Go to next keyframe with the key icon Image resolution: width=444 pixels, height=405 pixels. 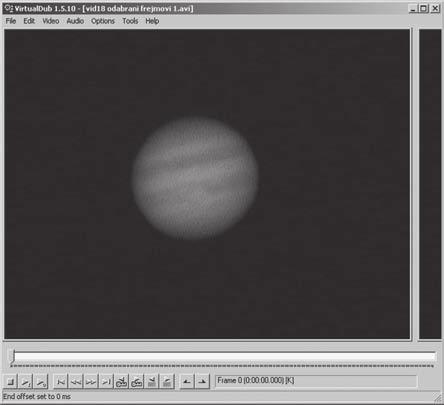point(137,381)
